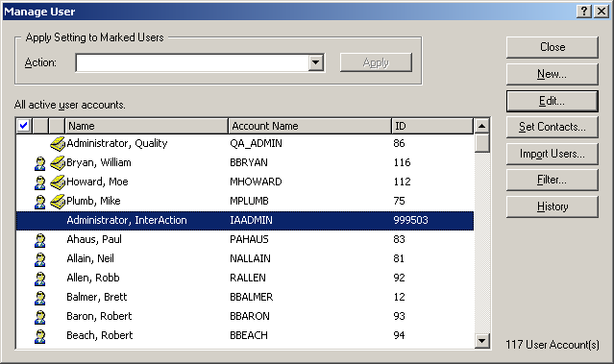The height and width of the screenshot is (364, 614).
Task: Click the Close button
Action: [x=553, y=47]
